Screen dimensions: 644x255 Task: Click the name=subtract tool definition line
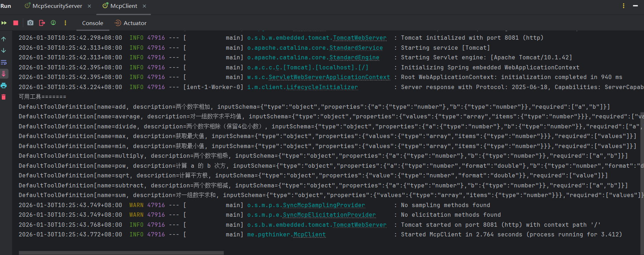pyautogui.click(x=323, y=186)
